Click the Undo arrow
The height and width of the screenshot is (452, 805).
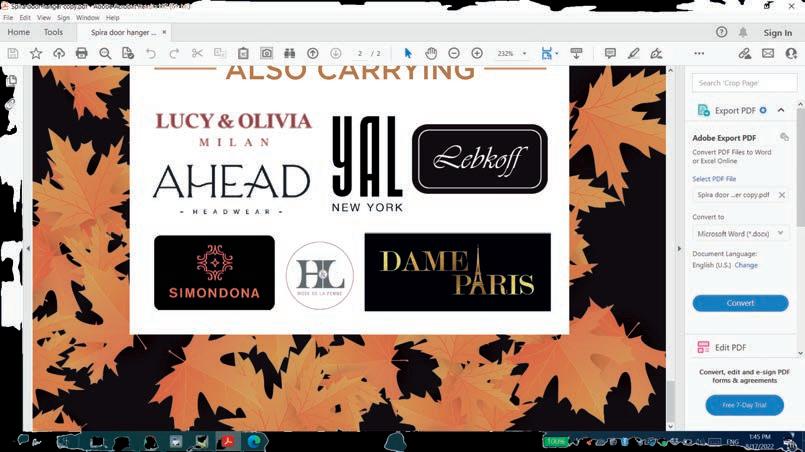[x=150, y=53]
